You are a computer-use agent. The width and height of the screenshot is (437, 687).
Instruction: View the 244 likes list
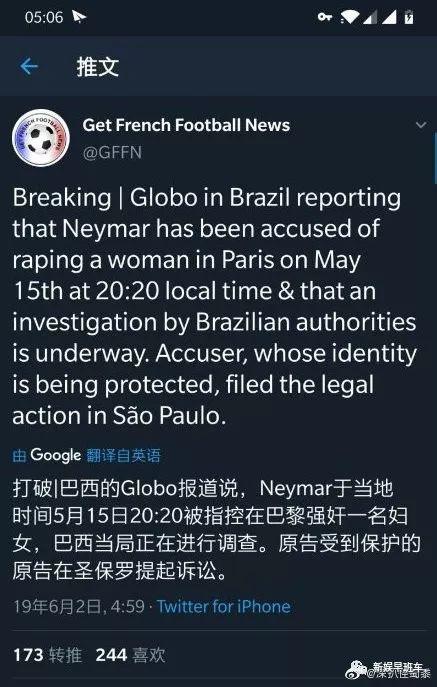click(130, 655)
